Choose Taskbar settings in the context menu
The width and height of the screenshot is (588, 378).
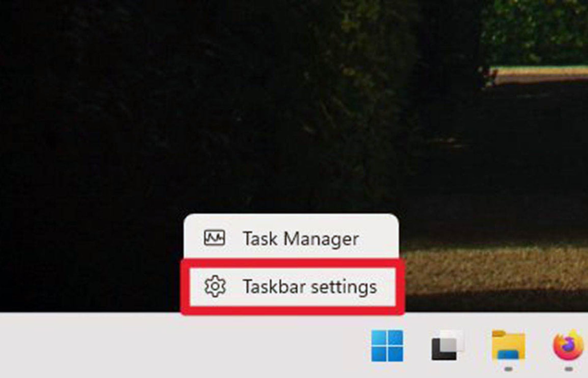(292, 287)
